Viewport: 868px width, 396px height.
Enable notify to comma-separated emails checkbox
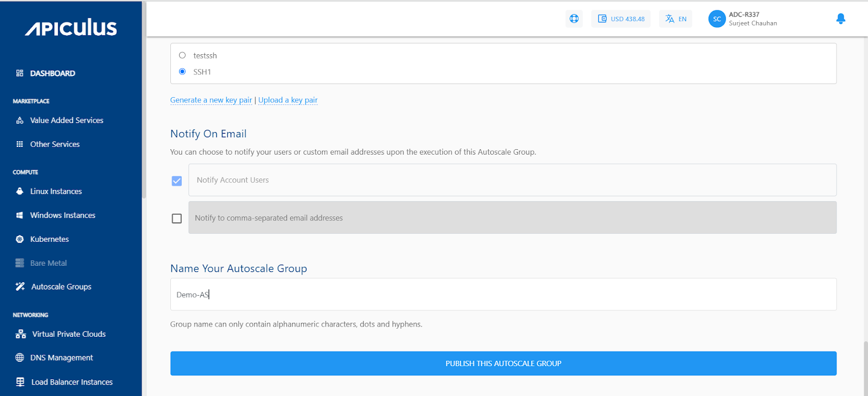click(177, 219)
